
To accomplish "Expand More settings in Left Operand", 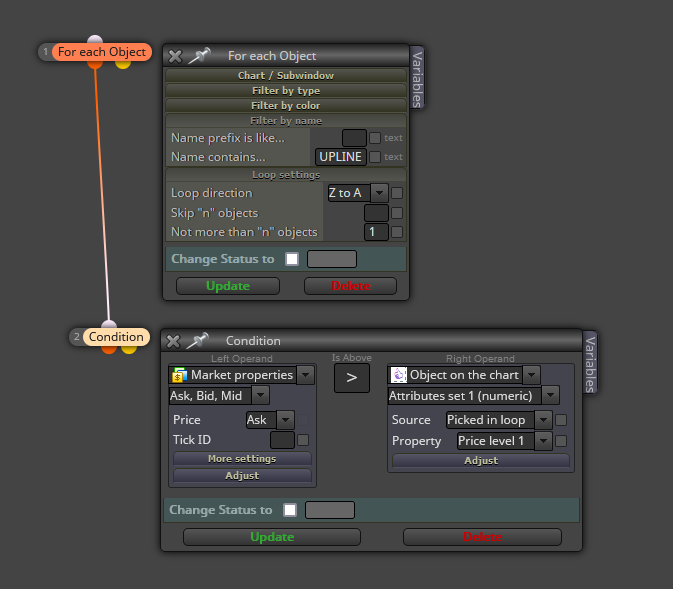I will pos(242,458).
